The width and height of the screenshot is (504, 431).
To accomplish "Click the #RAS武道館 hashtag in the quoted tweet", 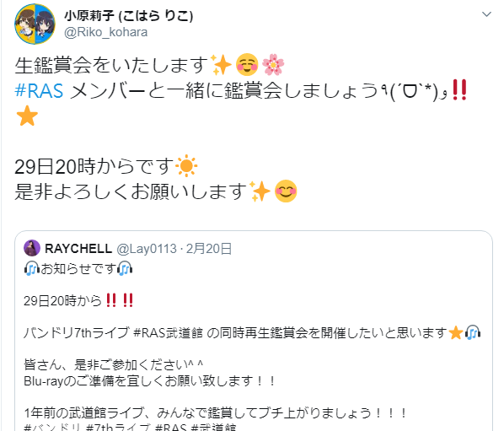I will (168, 333).
